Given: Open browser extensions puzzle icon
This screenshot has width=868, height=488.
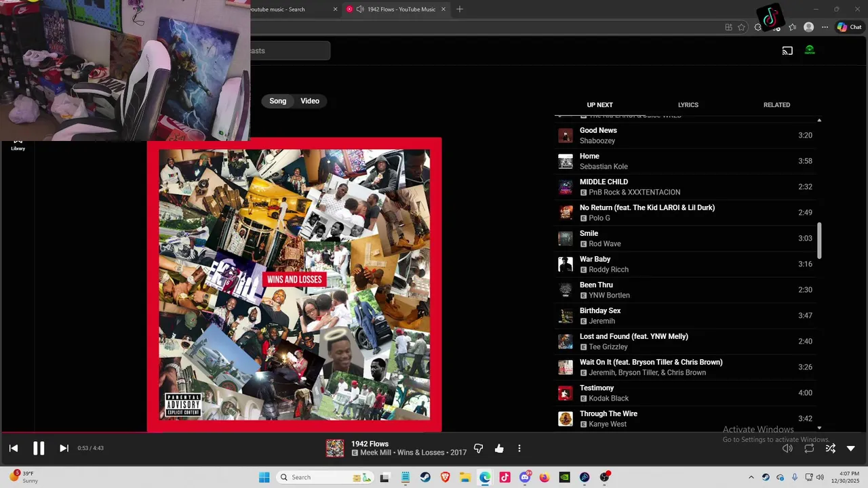Looking at the screenshot, I should (x=758, y=27).
